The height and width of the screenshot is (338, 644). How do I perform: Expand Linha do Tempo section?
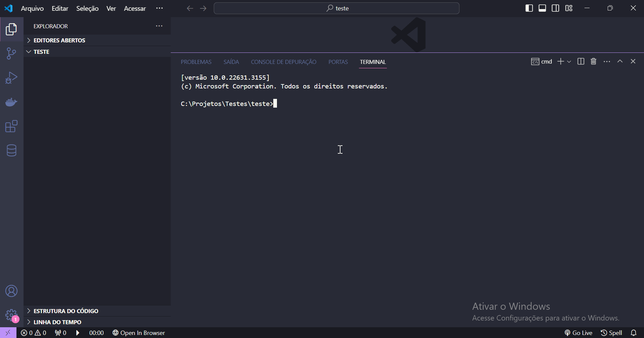97,322
